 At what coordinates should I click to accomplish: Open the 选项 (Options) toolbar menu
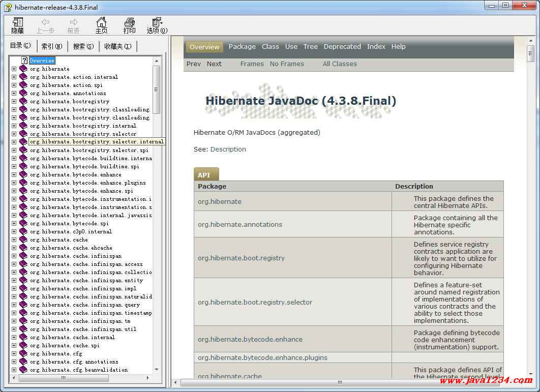coord(157,25)
